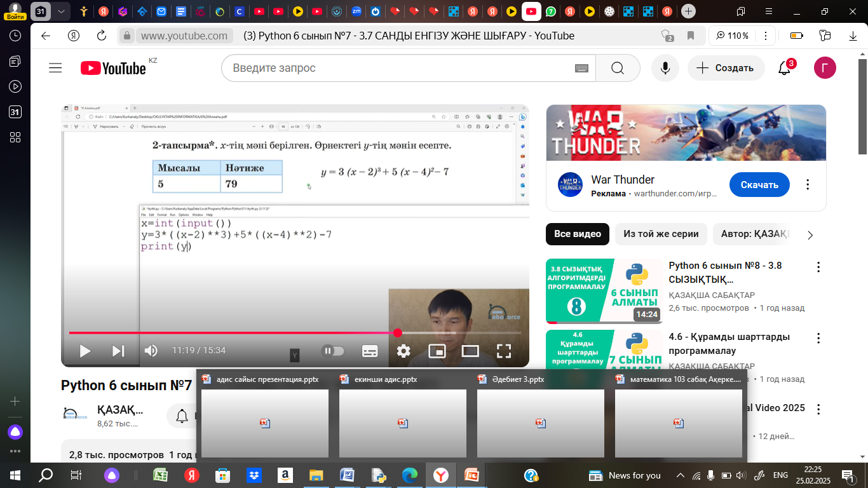This screenshot has width=868, height=488.
Task: Select the Все видео chip
Action: pyautogui.click(x=578, y=234)
